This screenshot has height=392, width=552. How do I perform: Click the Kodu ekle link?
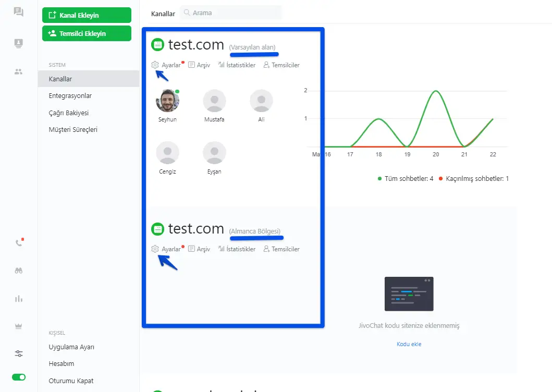(x=409, y=344)
